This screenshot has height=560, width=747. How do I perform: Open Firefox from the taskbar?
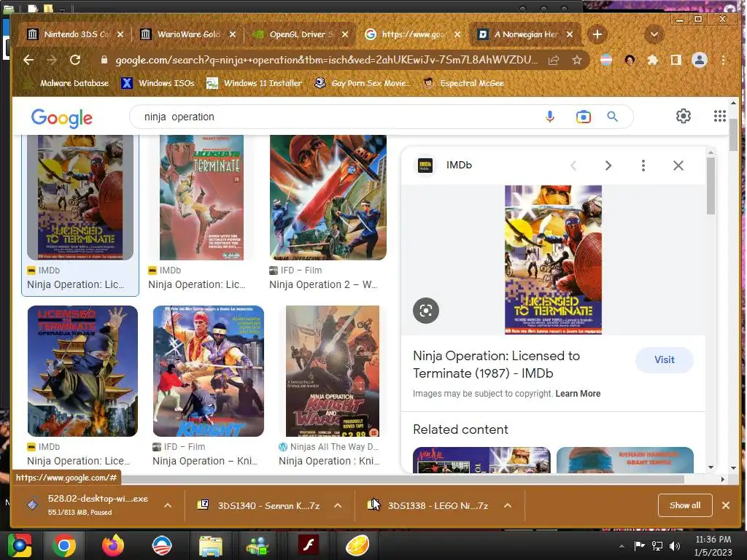point(112,545)
